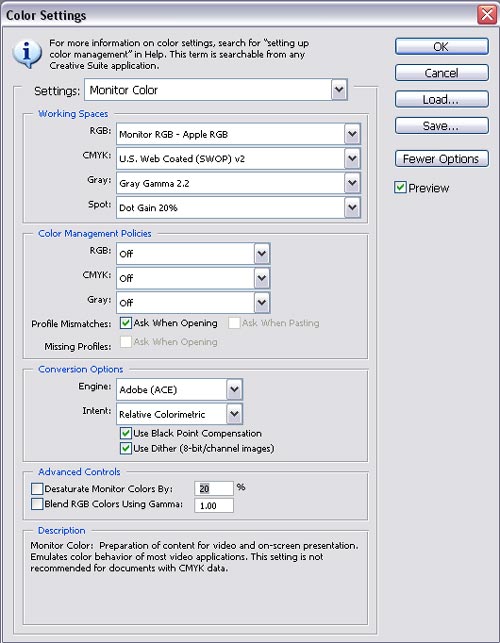Screen dimensions: 500x643
Task: Confirm settings with the OK button
Action: pyautogui.click(x=442, y=47)
